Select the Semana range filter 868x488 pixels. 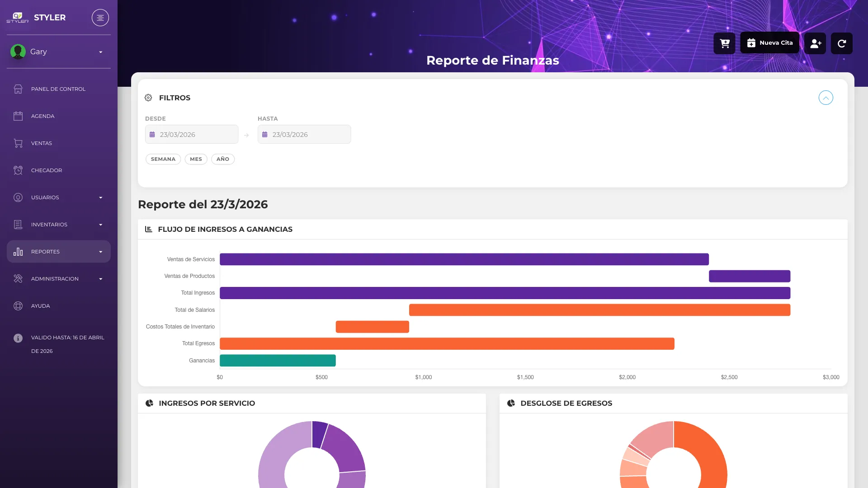[x=163, y=159]
